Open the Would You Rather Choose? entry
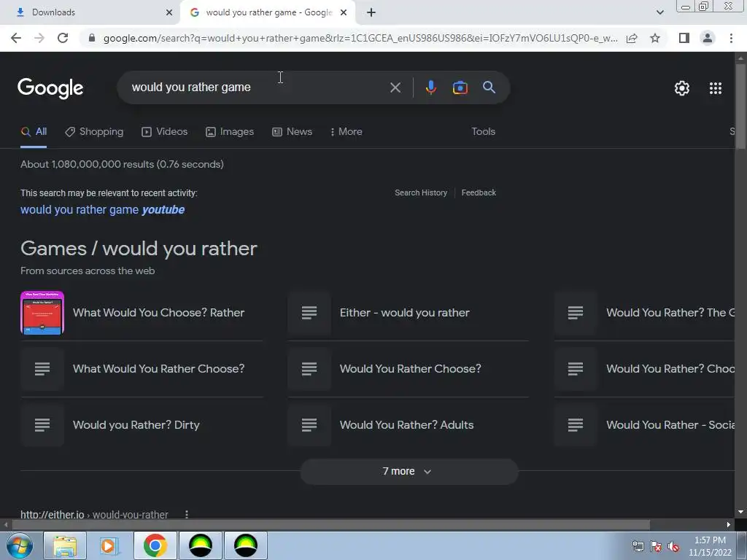Image resolution: width=747 pixels, height=560 pixels. (x=410, y=369)
